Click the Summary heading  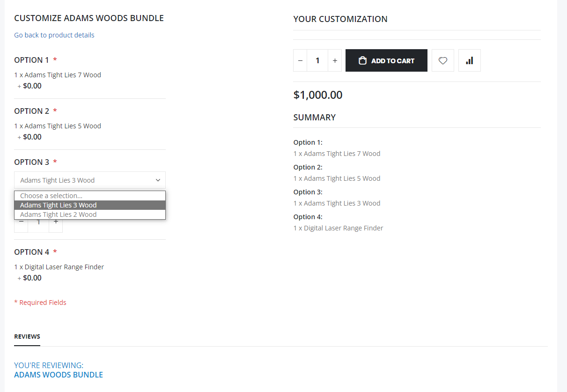[x=315, y=118]
